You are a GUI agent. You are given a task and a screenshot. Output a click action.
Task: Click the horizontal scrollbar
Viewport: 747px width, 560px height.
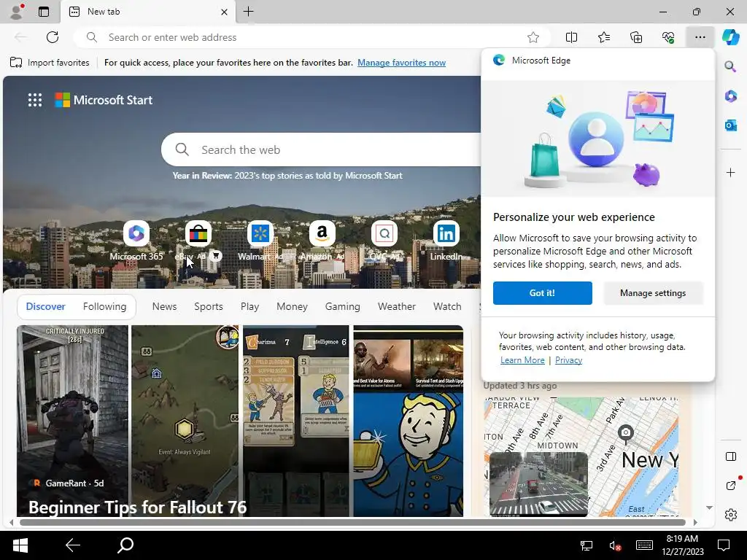pyautogui.click(x=352, y=522)
